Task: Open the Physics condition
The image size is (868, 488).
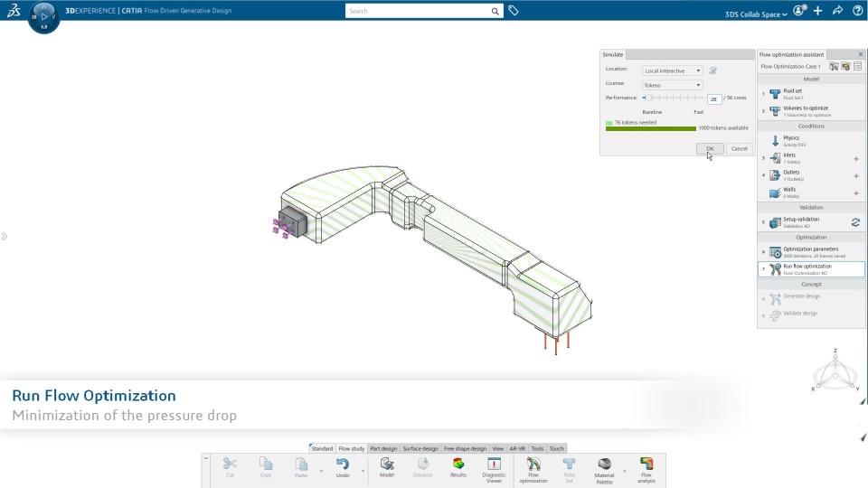Action: point(811,141)
